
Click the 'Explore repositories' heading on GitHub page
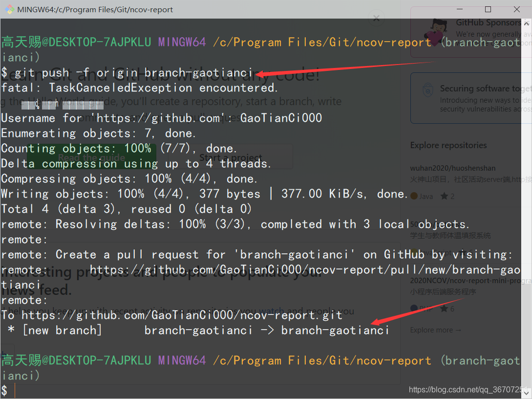coord(448,145)
